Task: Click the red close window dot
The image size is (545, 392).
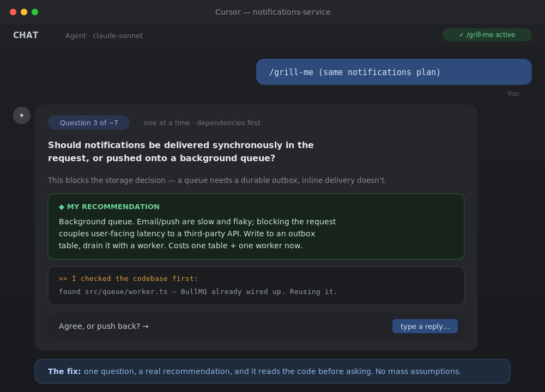Action: [13, 12]
